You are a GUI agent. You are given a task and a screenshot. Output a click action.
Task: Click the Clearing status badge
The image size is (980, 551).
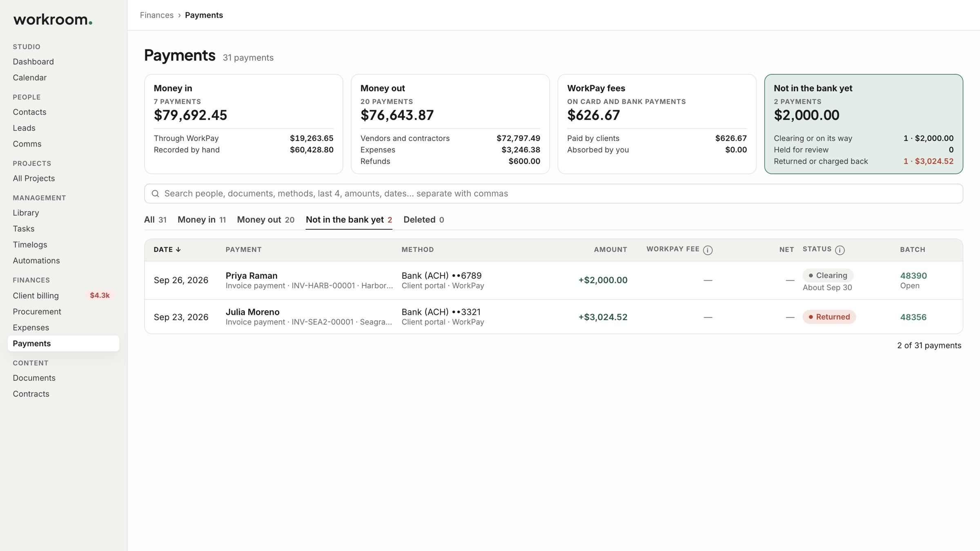point(828,275)
